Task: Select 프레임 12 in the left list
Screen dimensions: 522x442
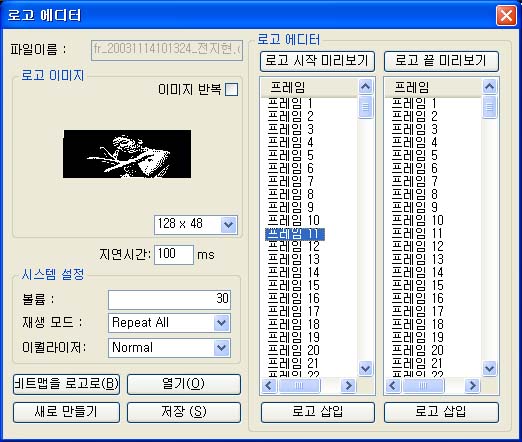Action: click(x=294, y=246)
